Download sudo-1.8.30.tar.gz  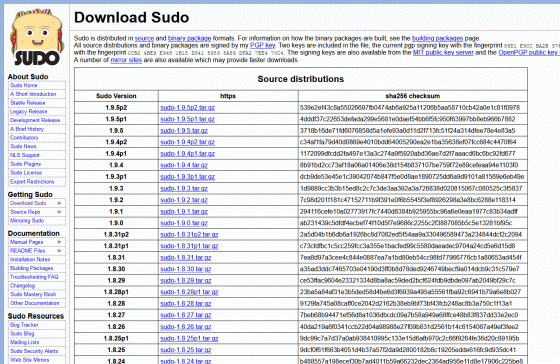[186, 269]
